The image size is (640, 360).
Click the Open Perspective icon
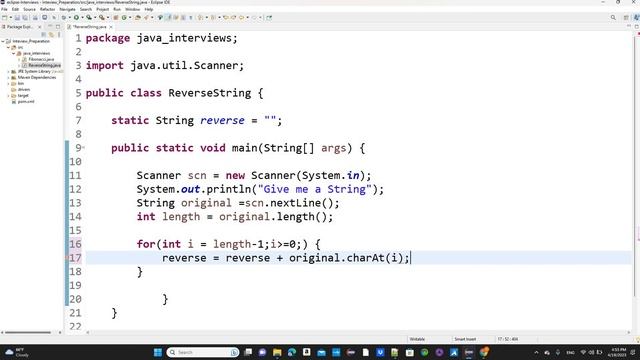(x=626, y=18)
